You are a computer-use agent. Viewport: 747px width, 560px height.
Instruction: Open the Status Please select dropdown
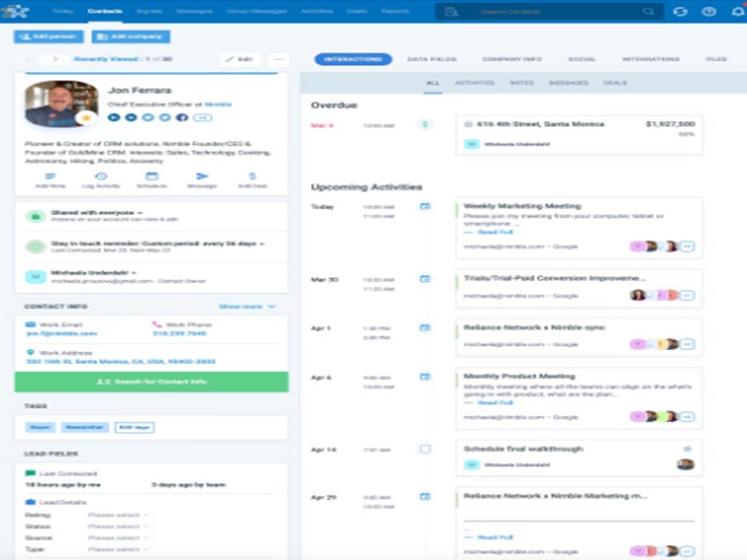pos(119,526)
